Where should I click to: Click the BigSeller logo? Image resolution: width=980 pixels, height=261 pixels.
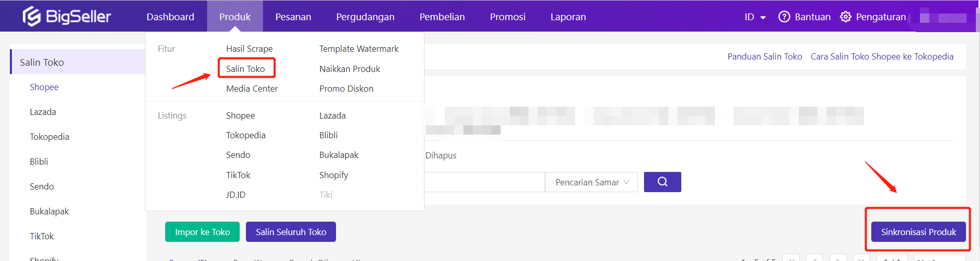point(67,17)
